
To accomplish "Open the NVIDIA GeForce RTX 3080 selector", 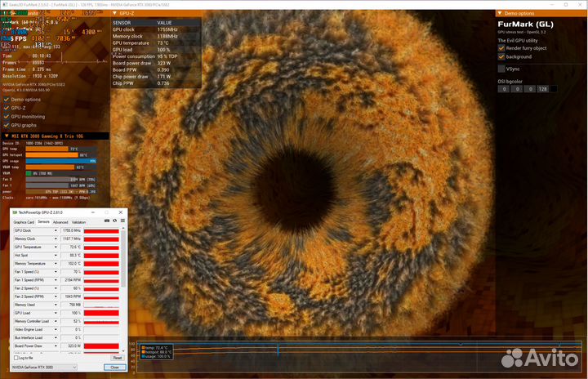I will pyautogui.click(x=44, y=368).
